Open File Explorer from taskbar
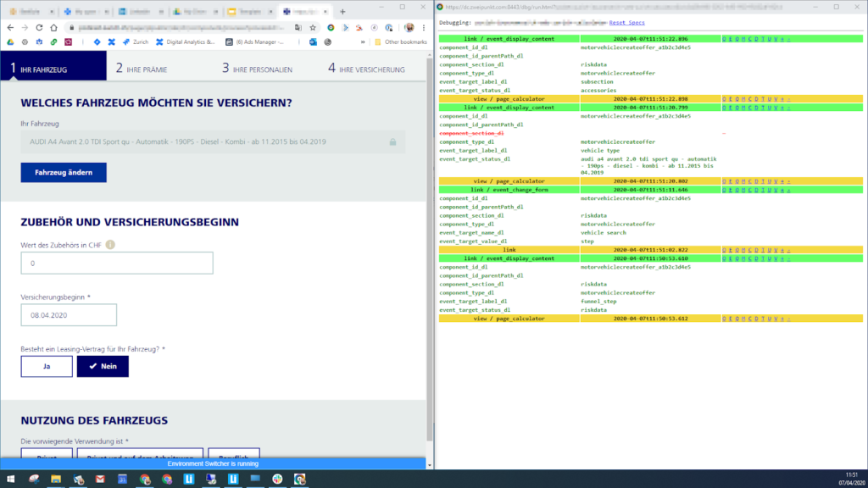This screenshot has width=868, height=488. pyautogui.click(x=56, y=480)
